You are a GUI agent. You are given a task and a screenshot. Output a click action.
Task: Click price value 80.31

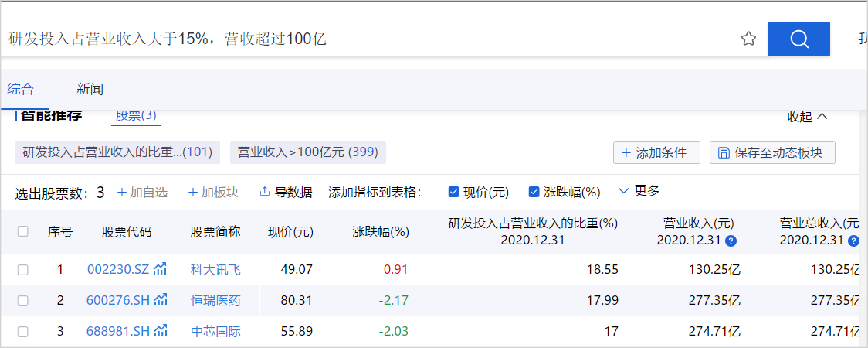click(298, 301)
